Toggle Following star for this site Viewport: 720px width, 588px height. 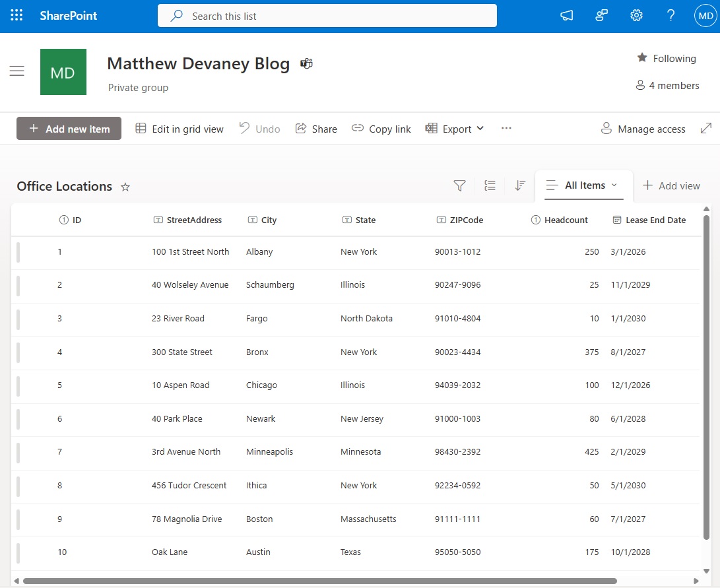(x=666, y=58)
